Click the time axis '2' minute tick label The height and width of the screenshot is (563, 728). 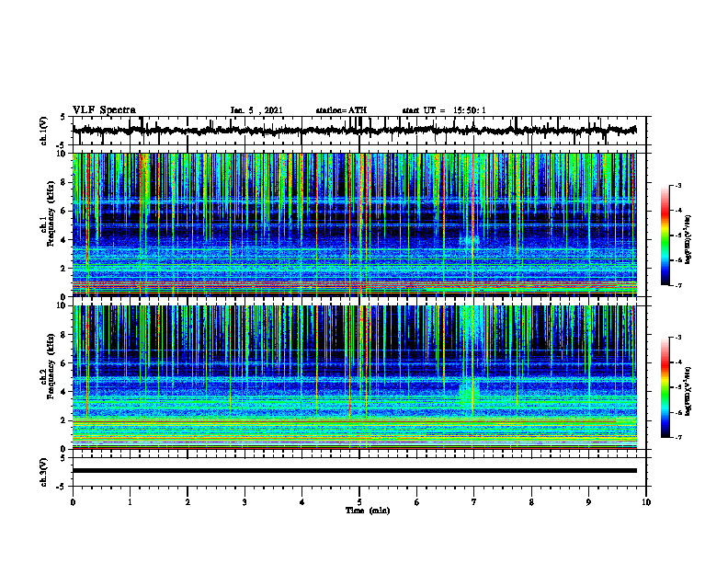point(188,502)
